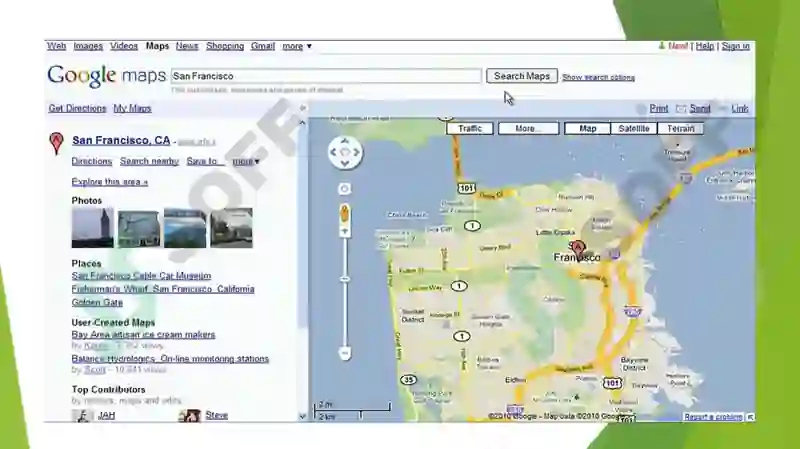Click the Send envelope icon
Viewport: 800px width, 449px height.
pos(681,109)
